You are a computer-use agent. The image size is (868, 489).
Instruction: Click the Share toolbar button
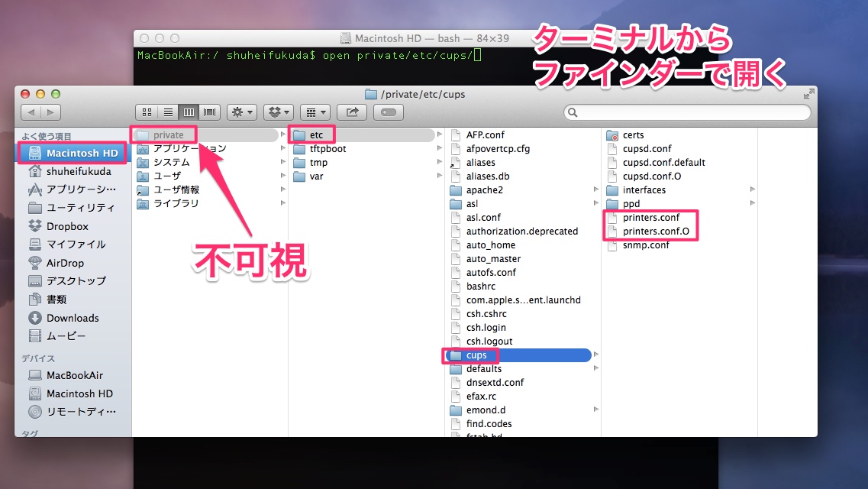click(x=352, y=112)
